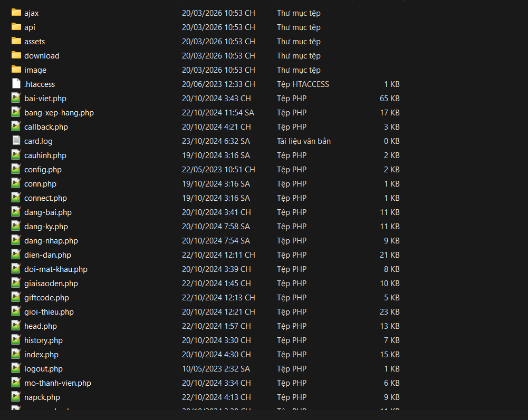Click the file name napck.php
Screen dimensions: 528x420
click(x=42, y=397)
